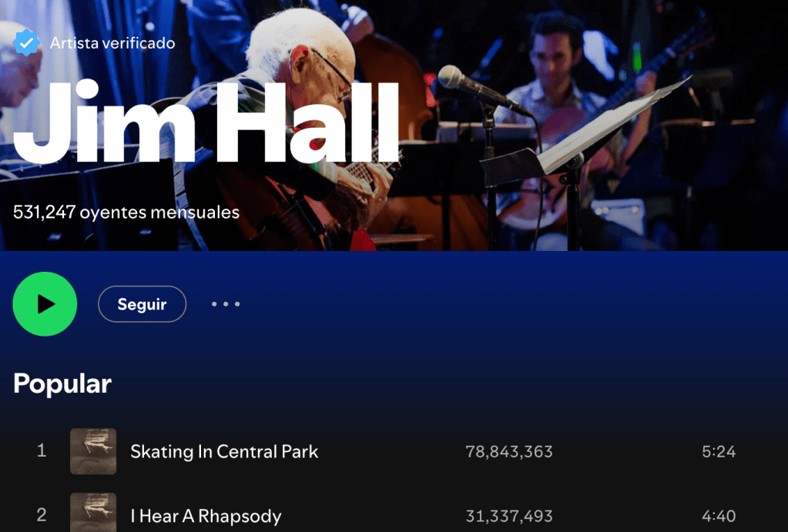Play the track Skating In Central Park

point(224,452)
